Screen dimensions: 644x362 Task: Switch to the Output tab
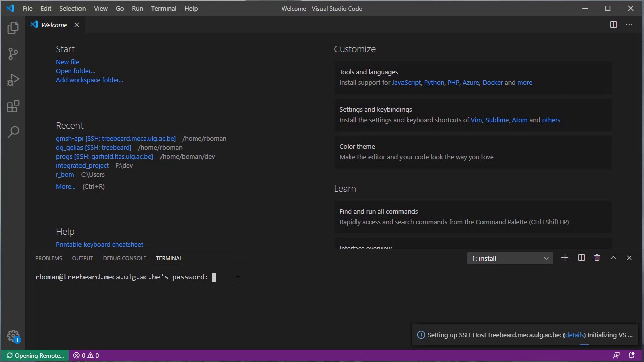pyautogui.click(x=83, y=258)
